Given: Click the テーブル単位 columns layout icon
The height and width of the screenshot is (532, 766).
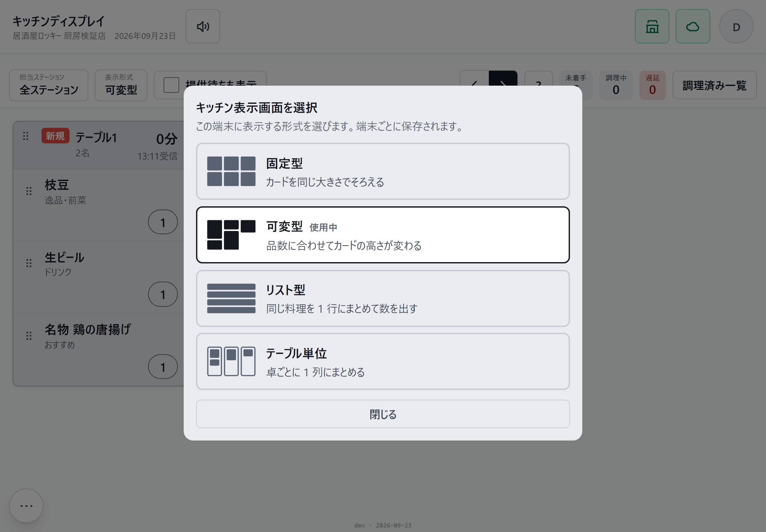Looking at the screenshot, I should (x=231, y=361).
